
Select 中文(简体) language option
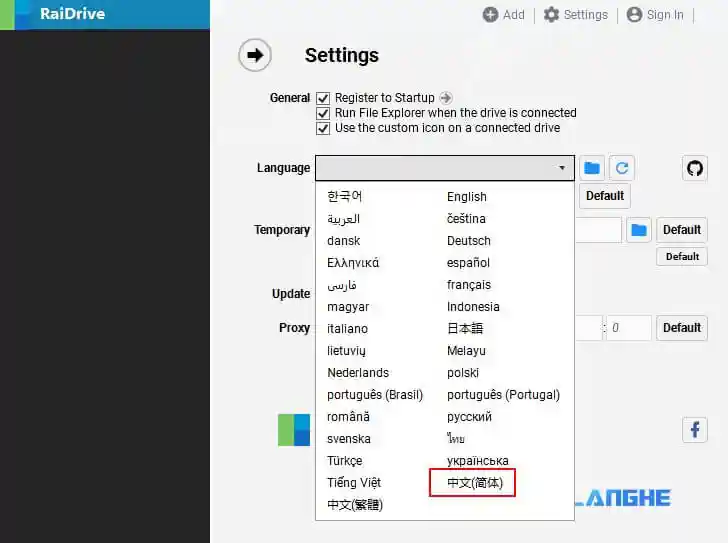tap(474, 483)
